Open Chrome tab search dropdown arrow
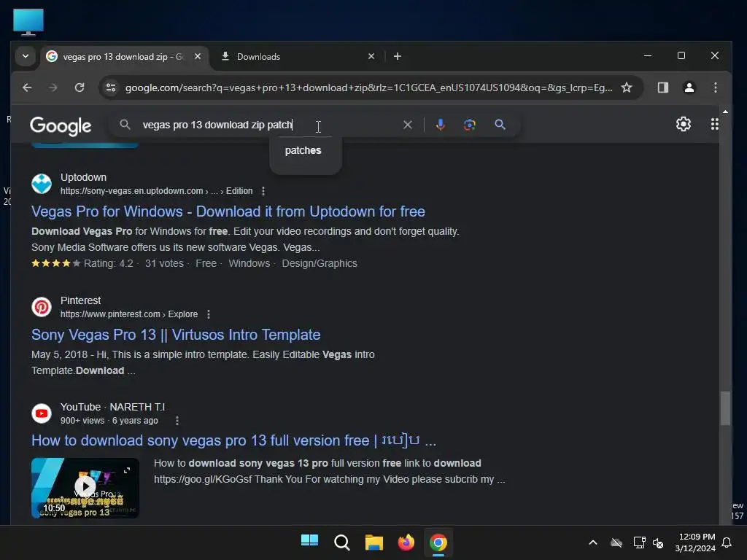The width and height of the screenshot is (747, 560). (x=26, y=56)
